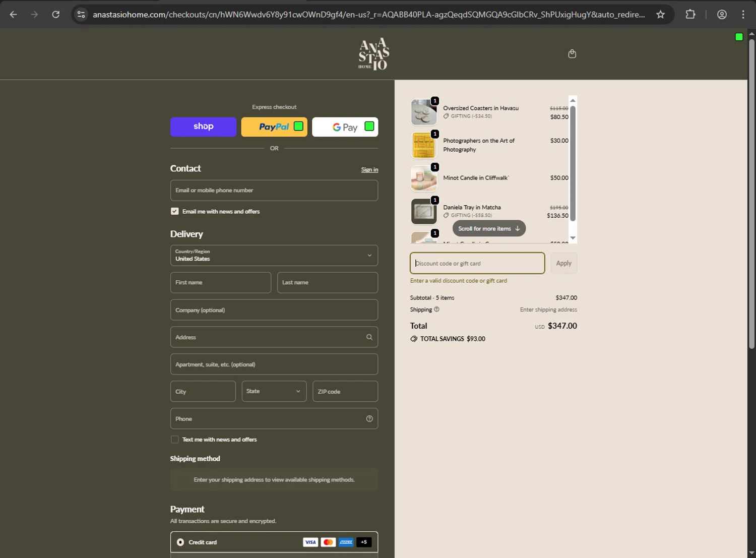Image resolution: width=756 pixels, height=558 pixels.
Task: Click the American Express icon
Action: 346,542
